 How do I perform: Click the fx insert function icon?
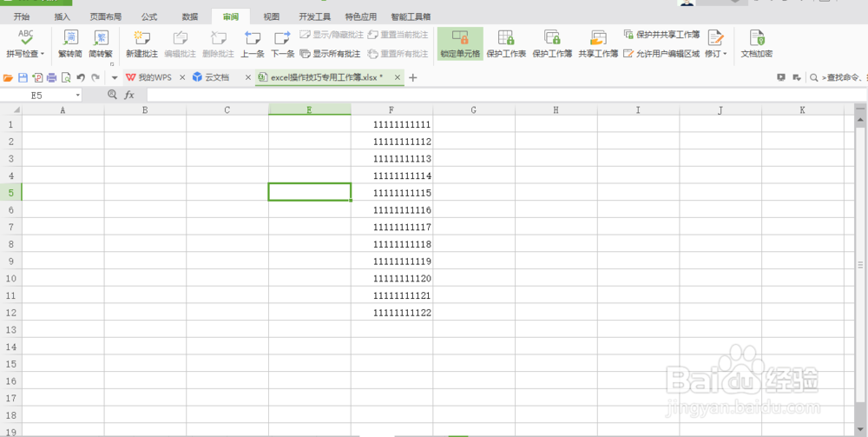pyautogui.click(x=129, y=96)
